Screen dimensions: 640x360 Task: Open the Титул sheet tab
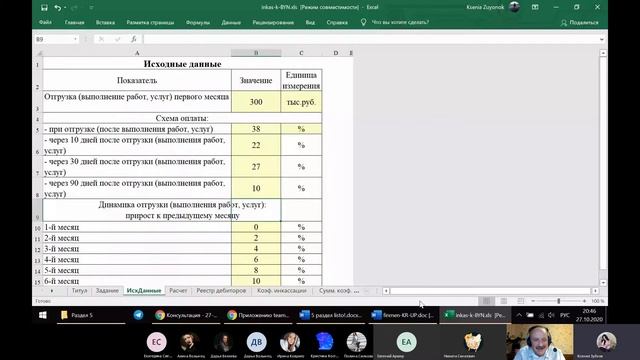(x=80, y=291)
